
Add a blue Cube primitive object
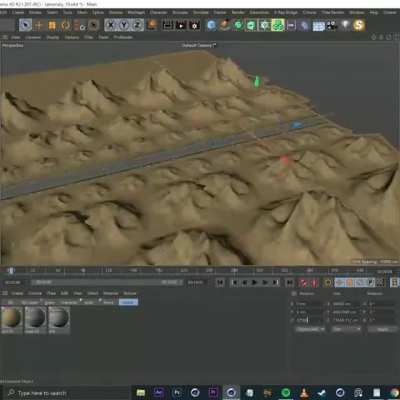211,25
